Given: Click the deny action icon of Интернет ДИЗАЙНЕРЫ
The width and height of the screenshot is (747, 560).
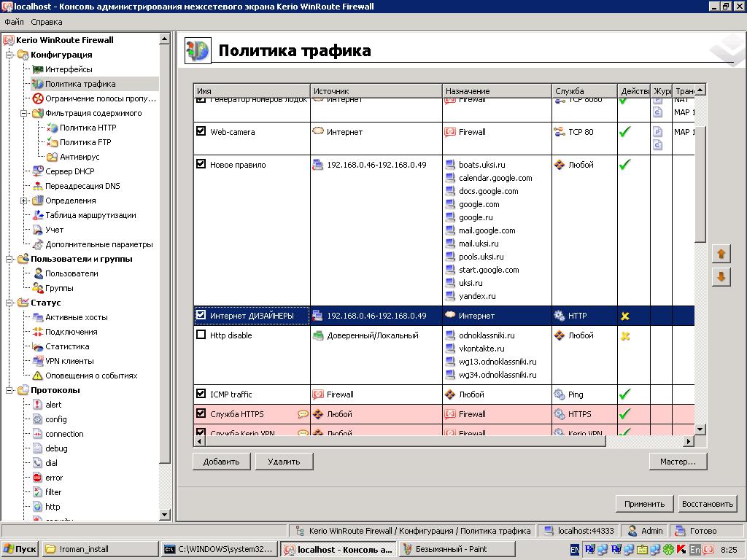Looking at the screenshot, I should [x=625, y=316].
